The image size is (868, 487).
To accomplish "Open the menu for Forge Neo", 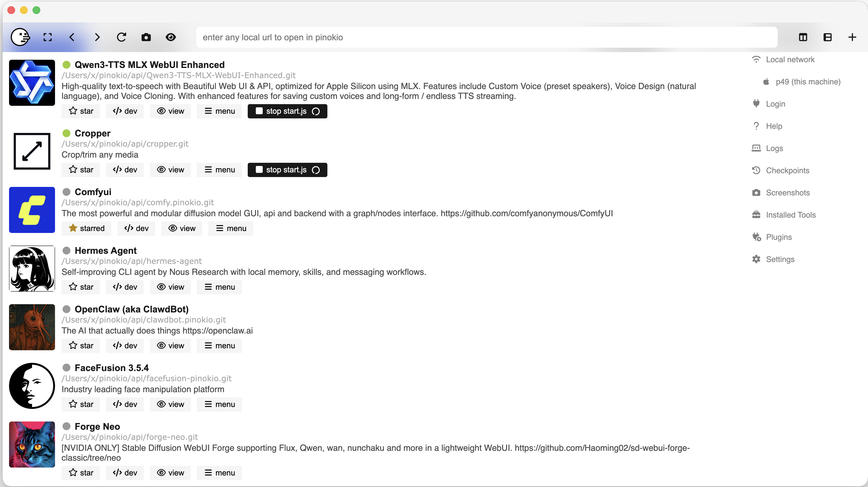I will click(x=219, y=473).
